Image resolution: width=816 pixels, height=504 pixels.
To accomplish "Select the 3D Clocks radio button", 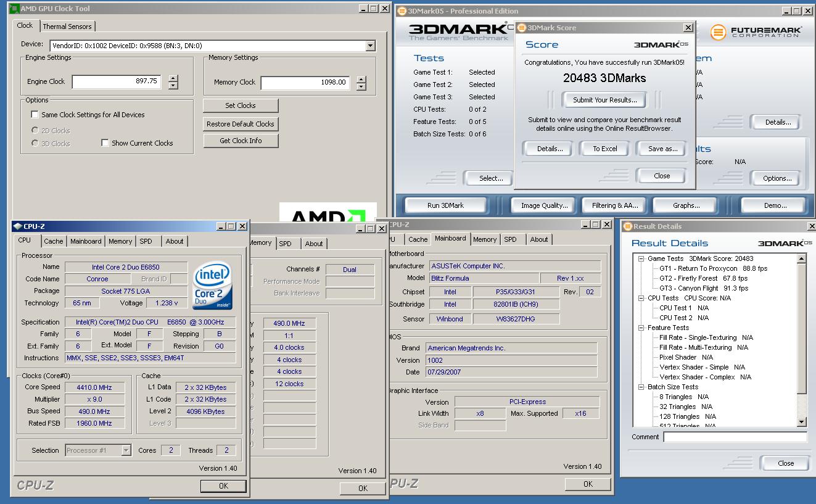I will [x=35, y=143].
